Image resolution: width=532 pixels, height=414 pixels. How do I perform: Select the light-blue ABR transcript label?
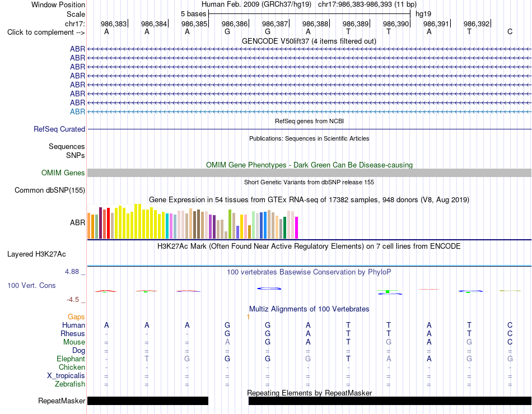click(77, 111)
